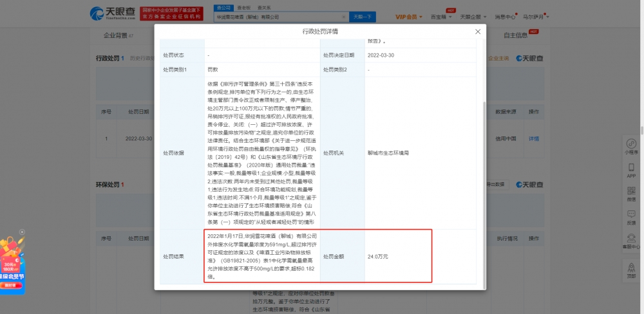Open the 180天VIP promo banner
The image size is (644, 314).
click(x=12, y=266)
